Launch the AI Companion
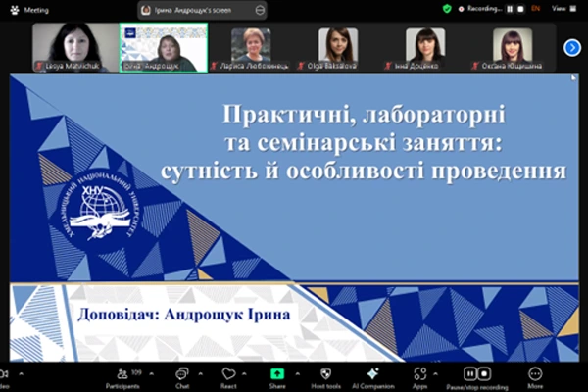588x392 pixels. tap(372, 378)
